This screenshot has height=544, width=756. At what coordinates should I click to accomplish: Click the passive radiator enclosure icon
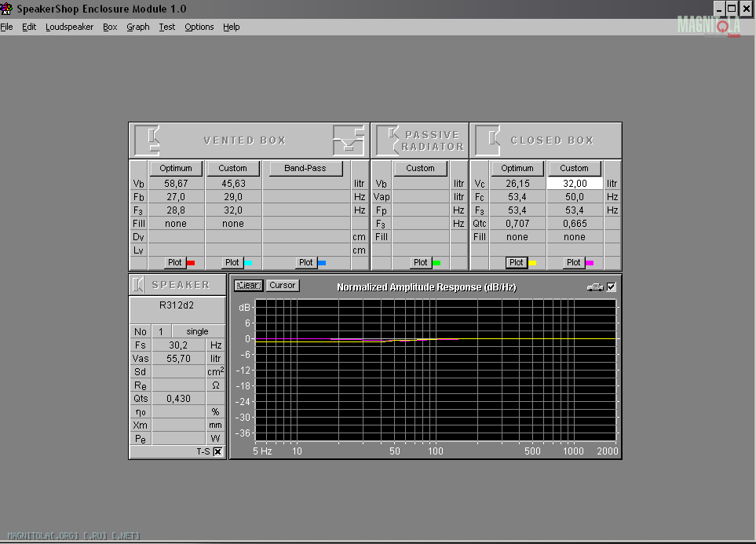click(x=387, y=141)
